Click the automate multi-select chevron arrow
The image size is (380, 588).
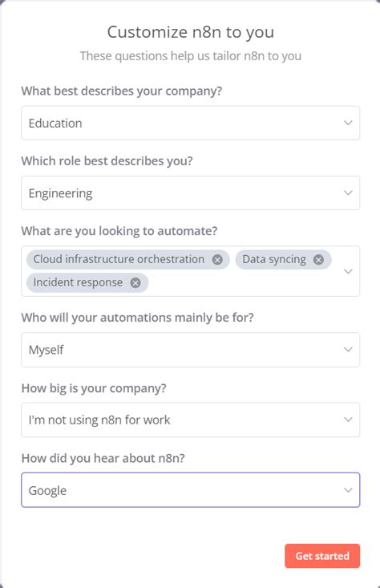pos(348,271)
